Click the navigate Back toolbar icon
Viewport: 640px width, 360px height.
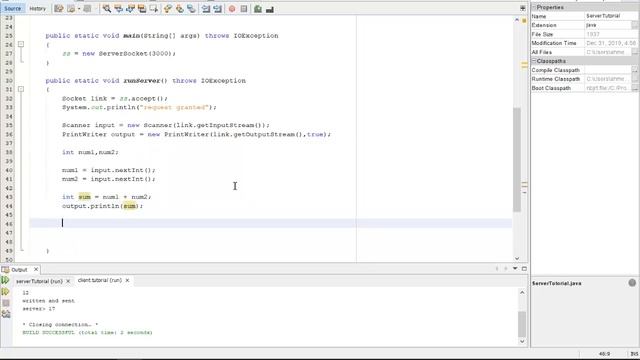click(x=71, y=9)
